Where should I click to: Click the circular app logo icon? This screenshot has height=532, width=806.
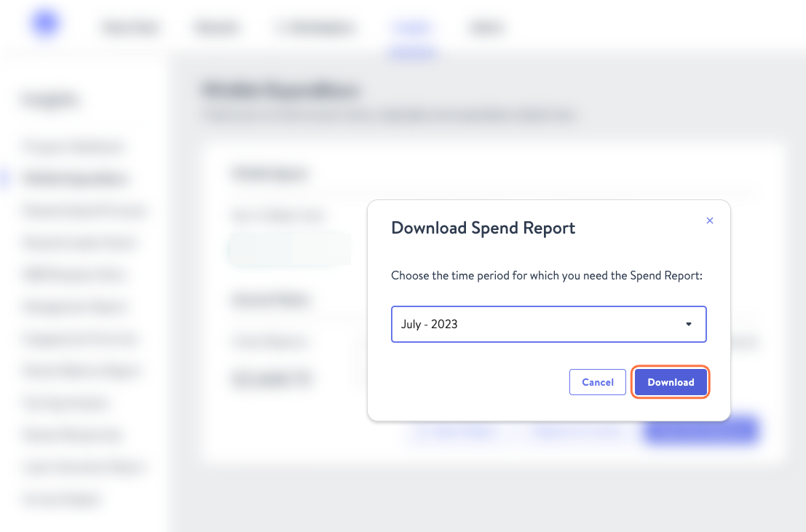click(x=44, y=23)
